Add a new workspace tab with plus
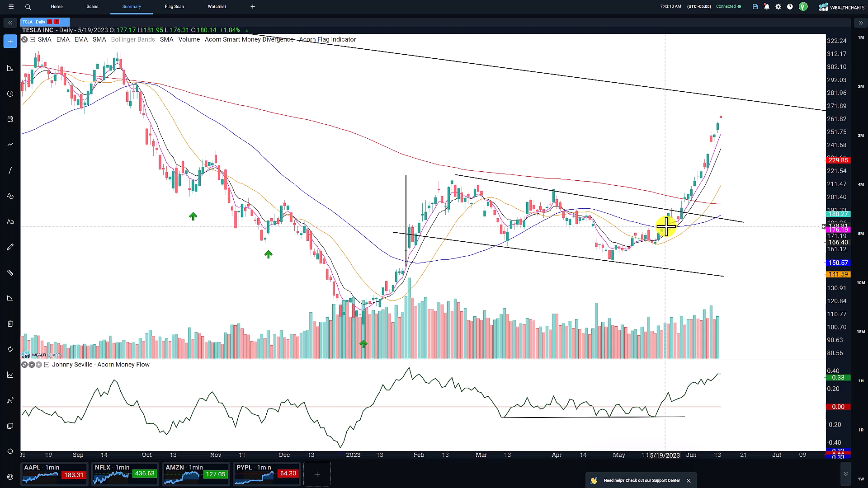 pos(253,7)
